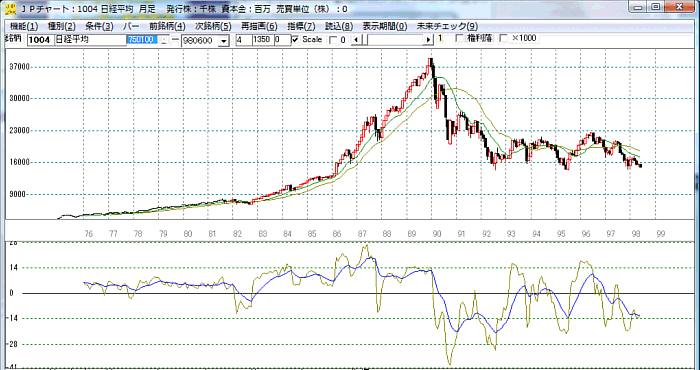The width and height of the screenshot is (700, 370).
Task: Toggle the Scale checkbox
Action: (295, 39)
